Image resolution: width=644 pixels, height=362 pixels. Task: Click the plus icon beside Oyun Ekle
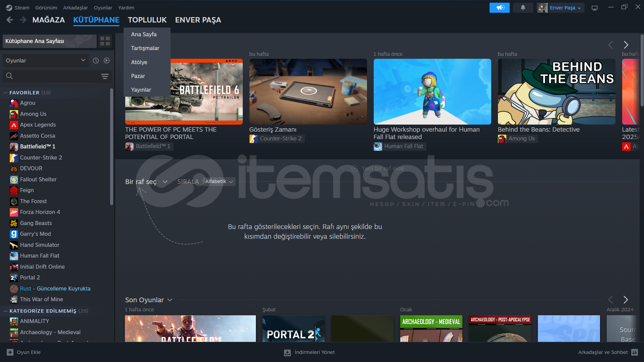coord(10,352)
